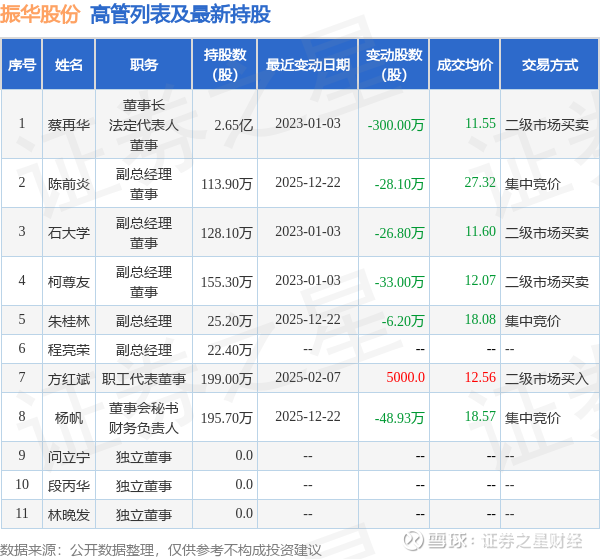Image resolution: width=600 pixels, height=559 pixels.
Task: Select the 姓名 column header
Action: click(69, 65)
